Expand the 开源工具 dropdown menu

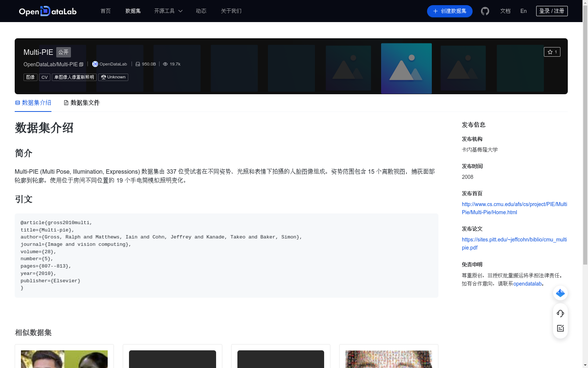point(168,11)
